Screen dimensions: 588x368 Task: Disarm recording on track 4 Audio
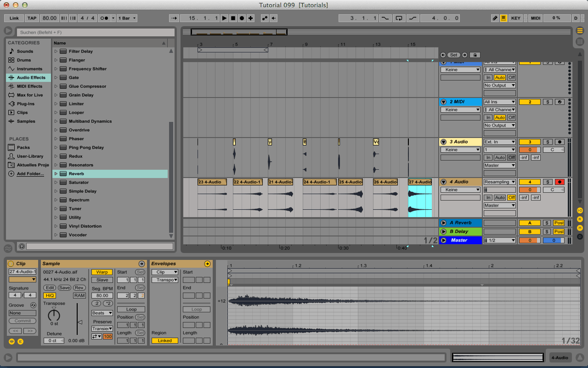tap(559, 182)
